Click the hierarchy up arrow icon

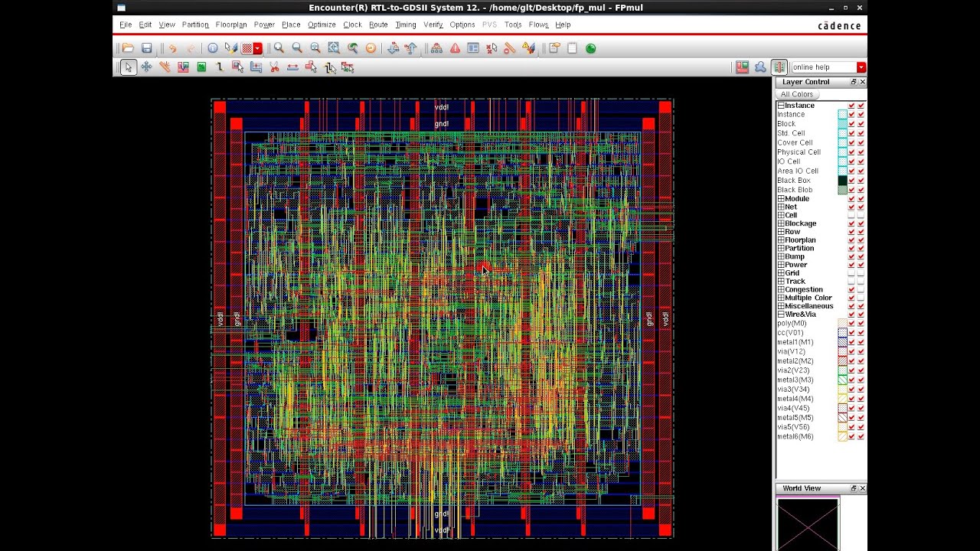[411, 48]
